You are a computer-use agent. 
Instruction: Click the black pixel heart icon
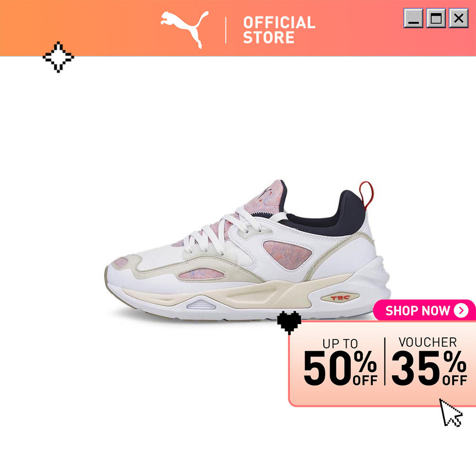[289, 322]
